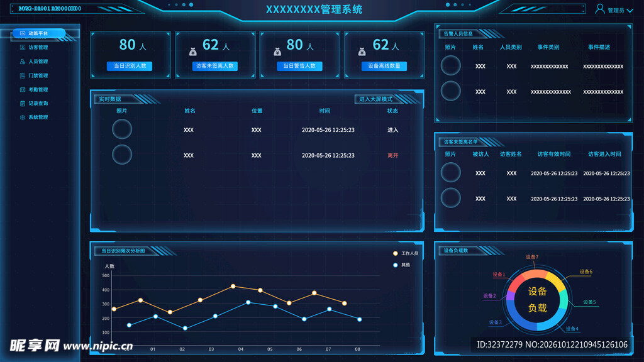644x362 pixels.
Task: Click the 告警人员信息 panel title
Action: [x=458, y=34]
